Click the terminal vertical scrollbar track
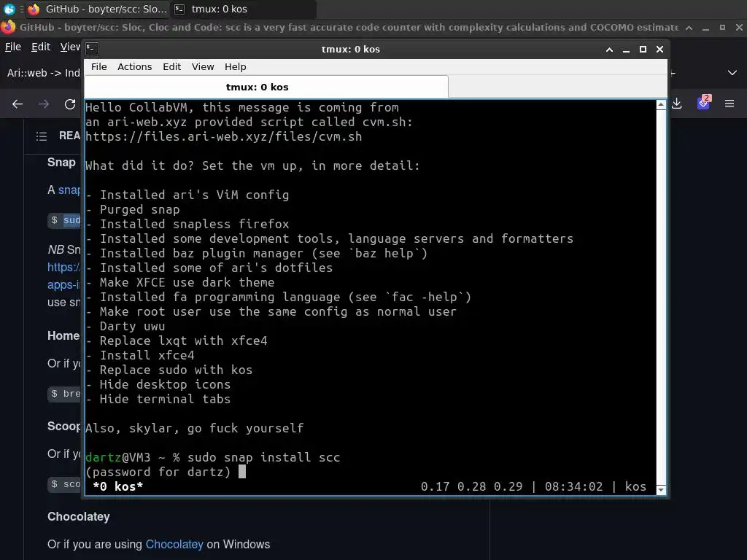 661,297
